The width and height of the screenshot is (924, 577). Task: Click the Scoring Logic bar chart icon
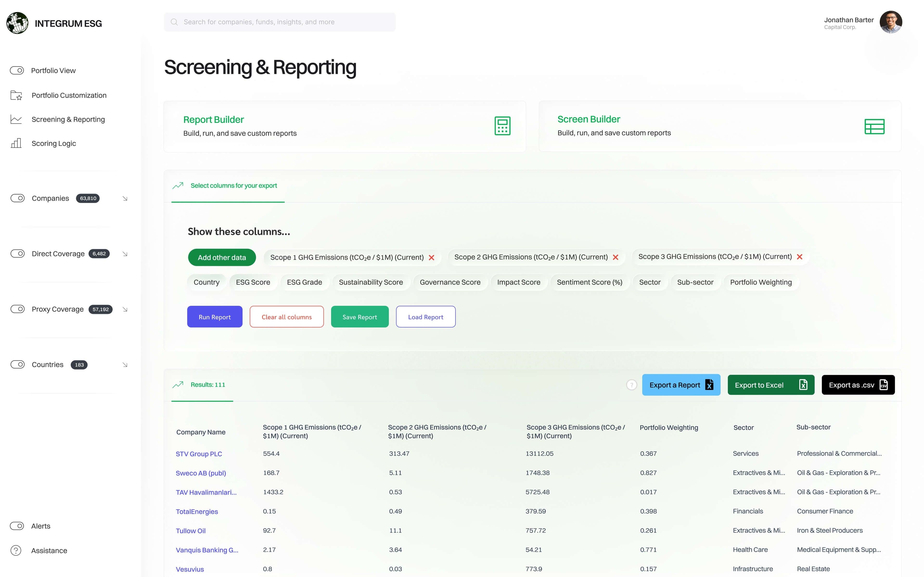coord(16,143)
